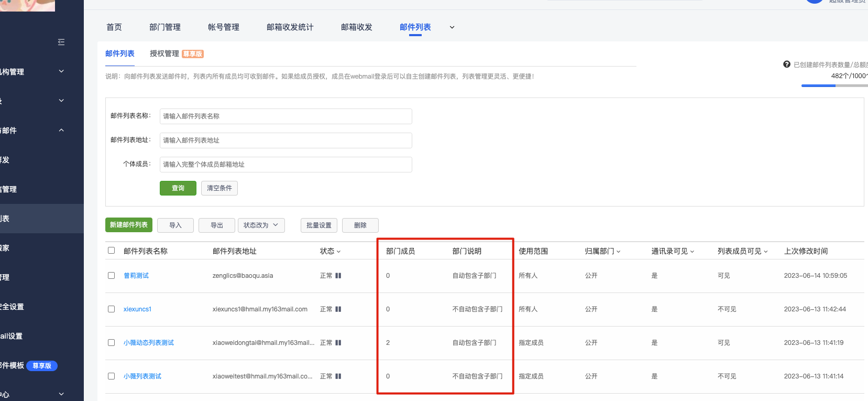
Task: Click the mailing list quota progress bar
Action: click(x=834, y=85)
